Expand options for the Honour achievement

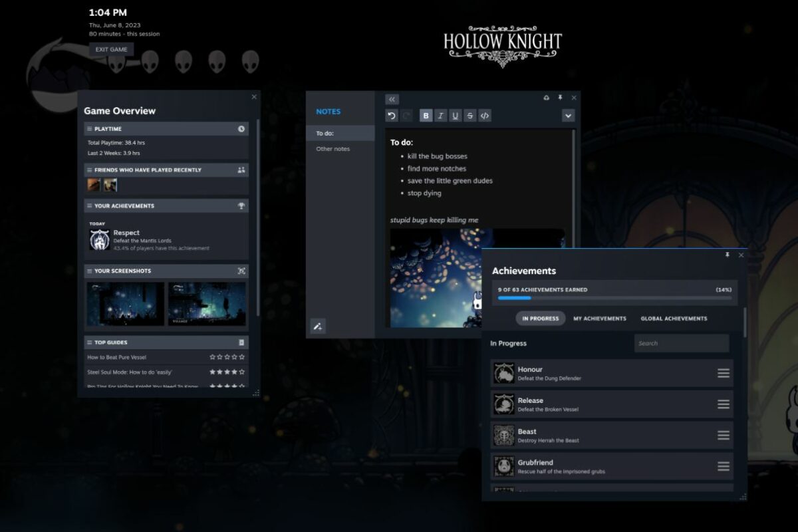tap(722, 373)
